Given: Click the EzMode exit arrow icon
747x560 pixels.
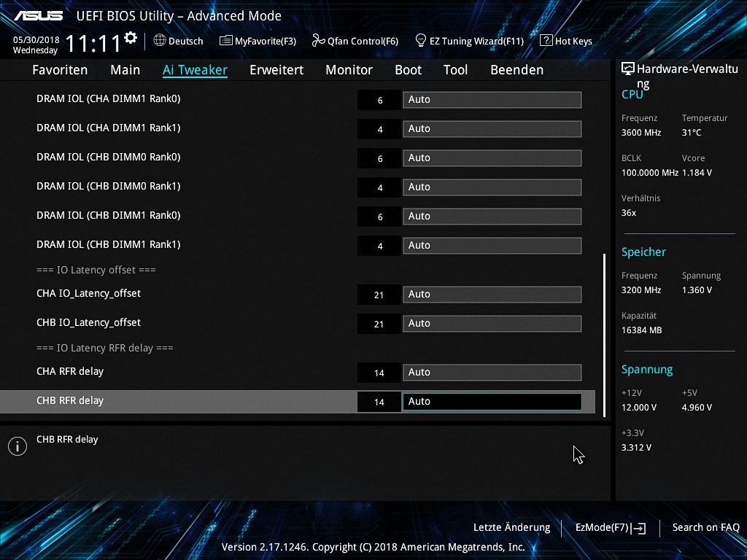Looking at the screenshot, I should (640, 528).
